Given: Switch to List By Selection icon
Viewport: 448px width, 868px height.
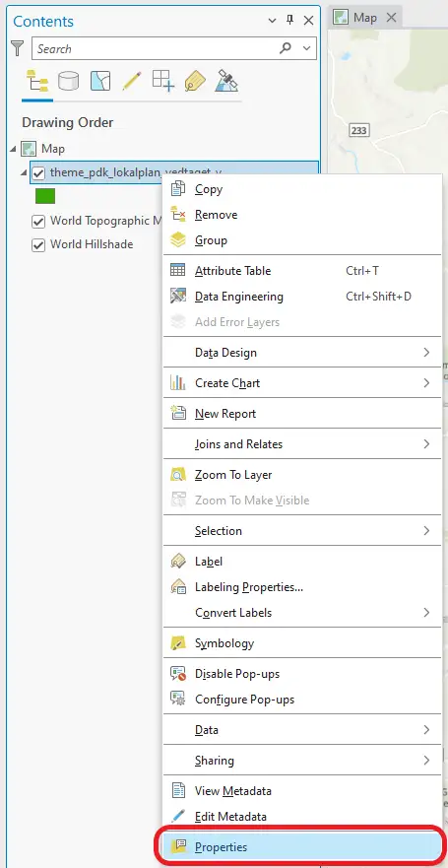Looking at the screenshot, I should click(100, 82).
